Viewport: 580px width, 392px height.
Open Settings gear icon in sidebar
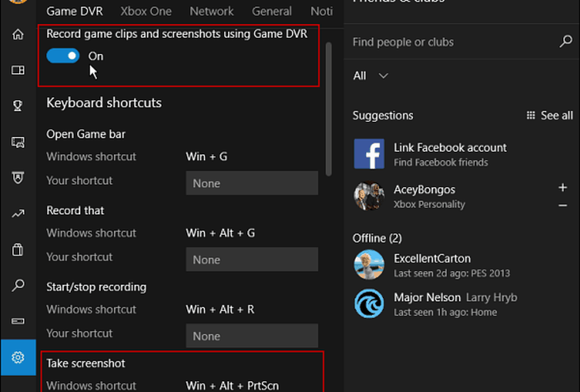18,357
